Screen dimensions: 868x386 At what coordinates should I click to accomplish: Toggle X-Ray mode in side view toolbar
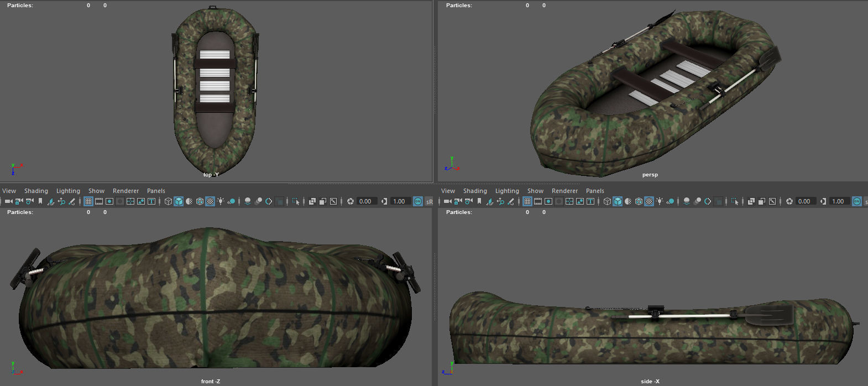click(x=751, y=201)
